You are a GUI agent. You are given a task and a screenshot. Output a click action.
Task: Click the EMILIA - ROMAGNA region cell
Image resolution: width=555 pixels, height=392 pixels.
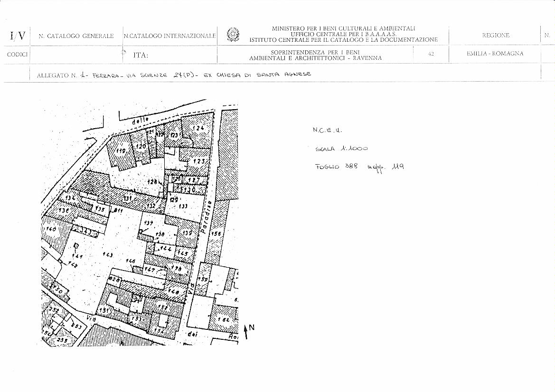495,54
